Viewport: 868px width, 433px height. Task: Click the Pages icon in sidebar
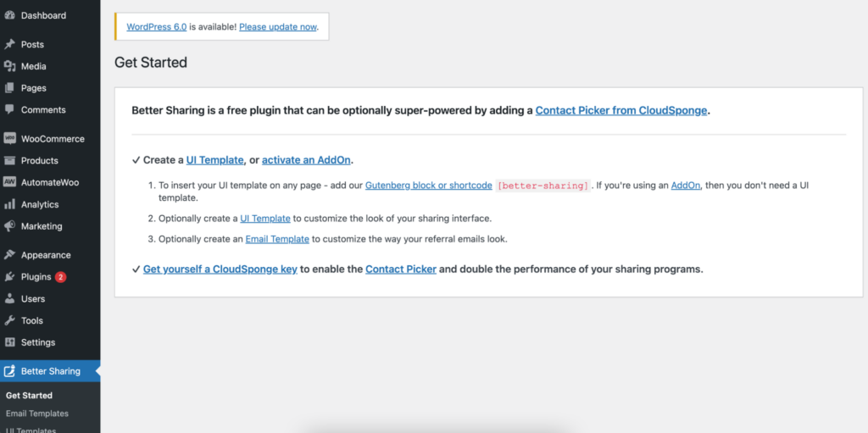click(x=9, y=88)
